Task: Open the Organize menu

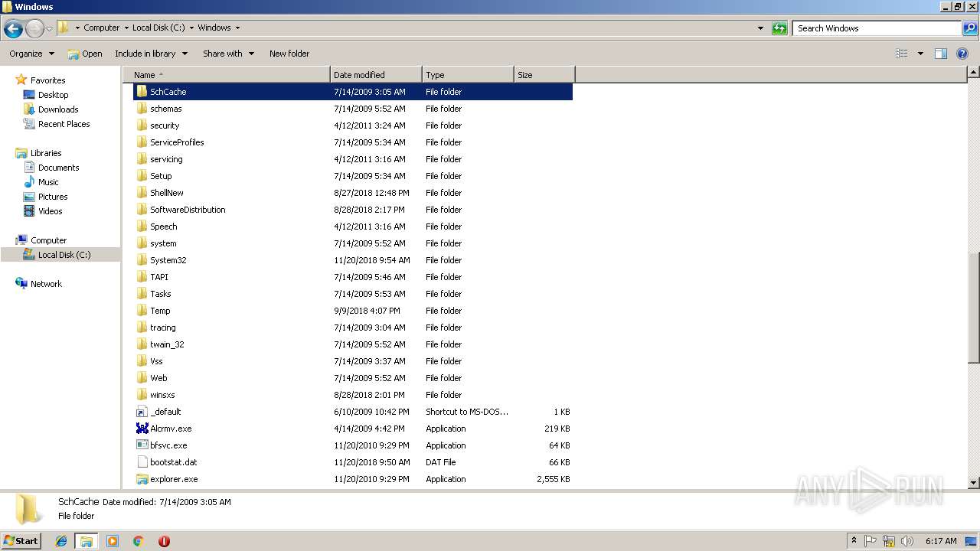Action: click(31, 54)
